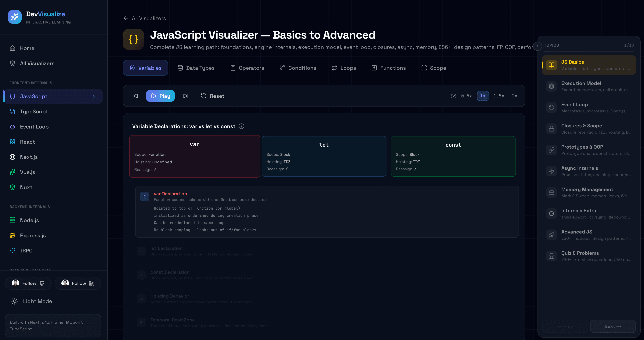Switch to the Loops tab
Viewport: 644px width, 340px height.
(344, 68)
